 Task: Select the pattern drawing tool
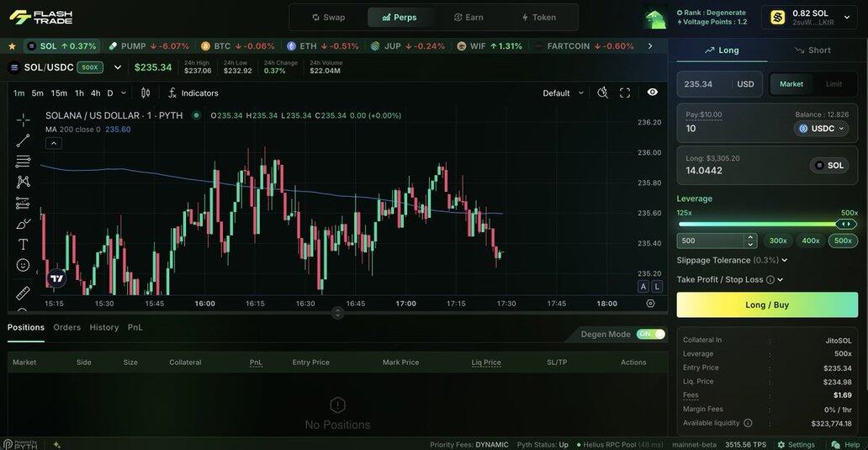(x=24, y=182)
